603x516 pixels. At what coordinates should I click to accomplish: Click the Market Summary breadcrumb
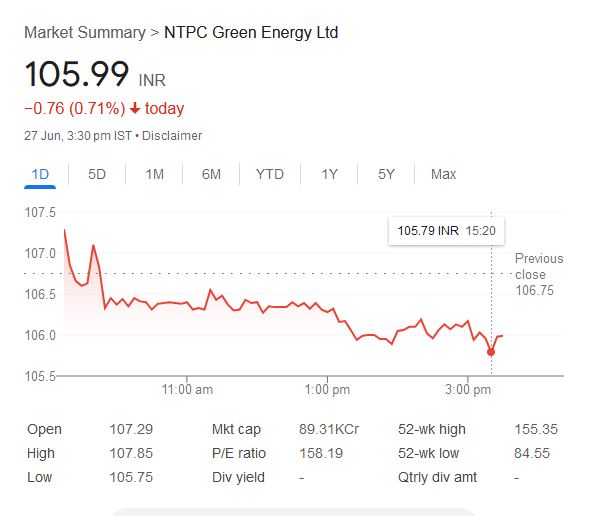pos(84,33)
